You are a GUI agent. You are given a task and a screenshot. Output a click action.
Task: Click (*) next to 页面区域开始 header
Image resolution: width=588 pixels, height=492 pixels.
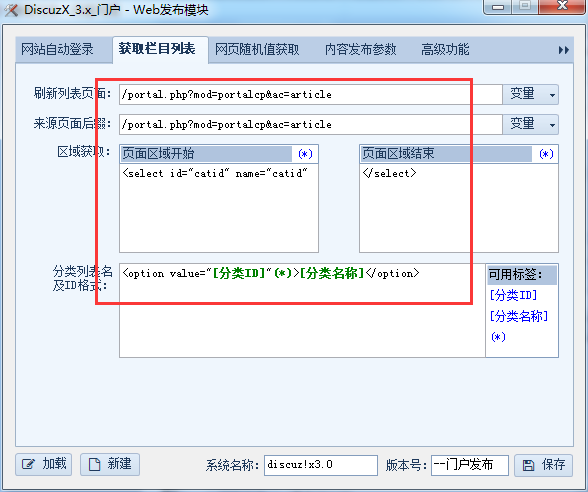[x=305, y=154]
